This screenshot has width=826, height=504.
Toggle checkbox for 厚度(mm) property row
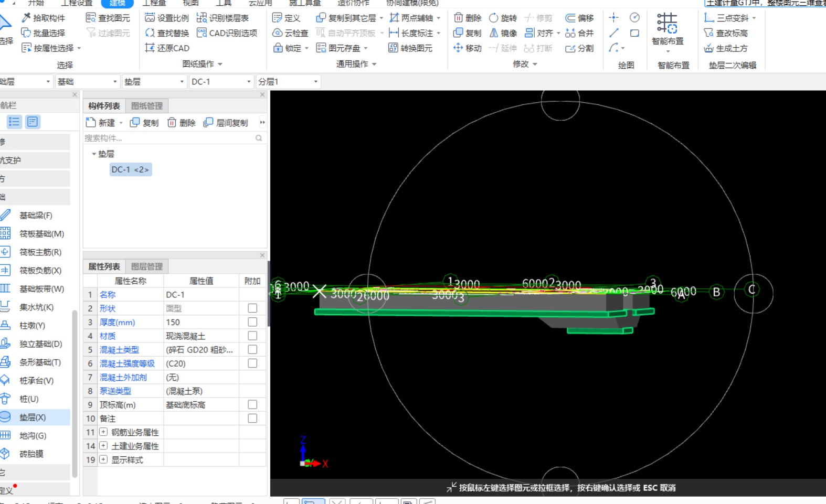point(252,322)
